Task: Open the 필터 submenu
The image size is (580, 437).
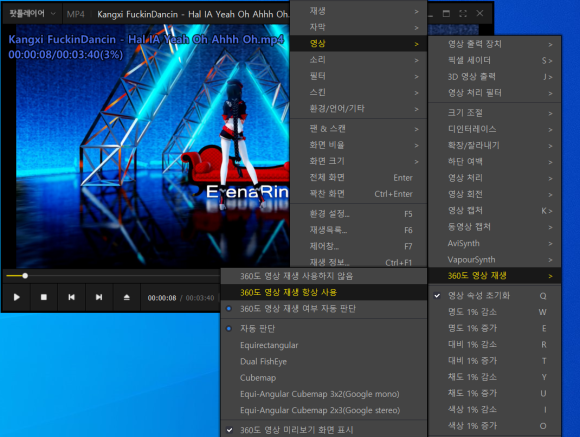Action: [x=358, y=76]
